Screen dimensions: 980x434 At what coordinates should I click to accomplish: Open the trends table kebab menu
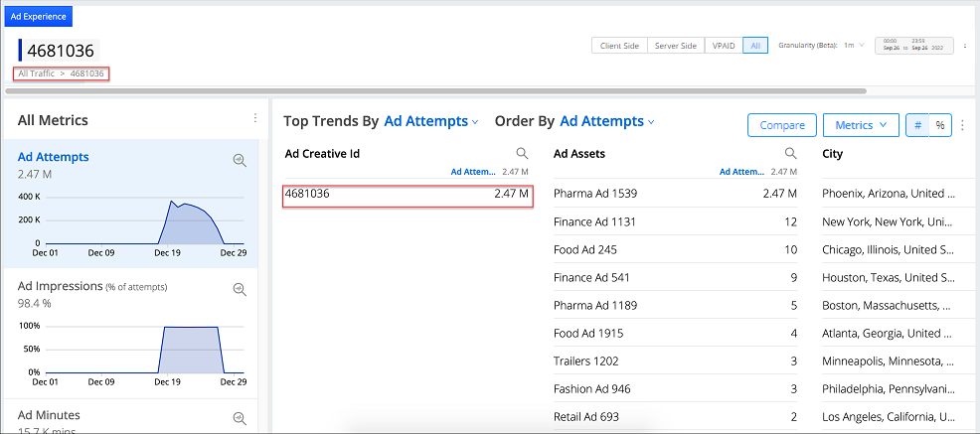click(x=961, y=125)
